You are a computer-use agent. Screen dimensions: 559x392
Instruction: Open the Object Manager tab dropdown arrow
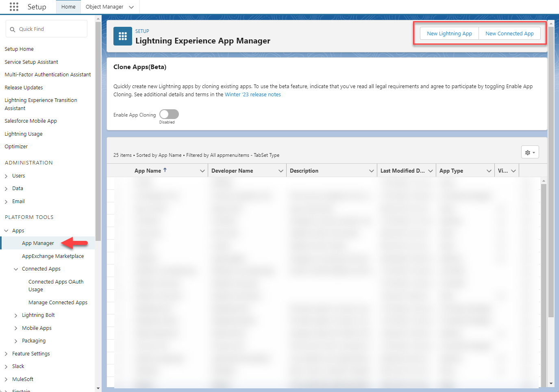point(131,7)
